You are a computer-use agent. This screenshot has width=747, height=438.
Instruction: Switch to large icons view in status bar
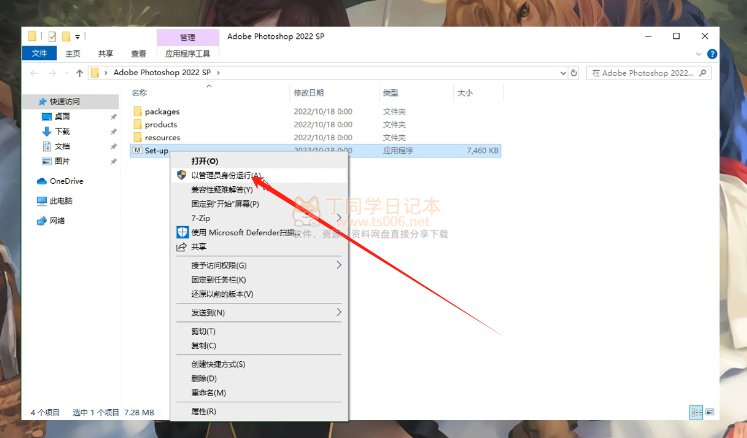pos(710,412)
